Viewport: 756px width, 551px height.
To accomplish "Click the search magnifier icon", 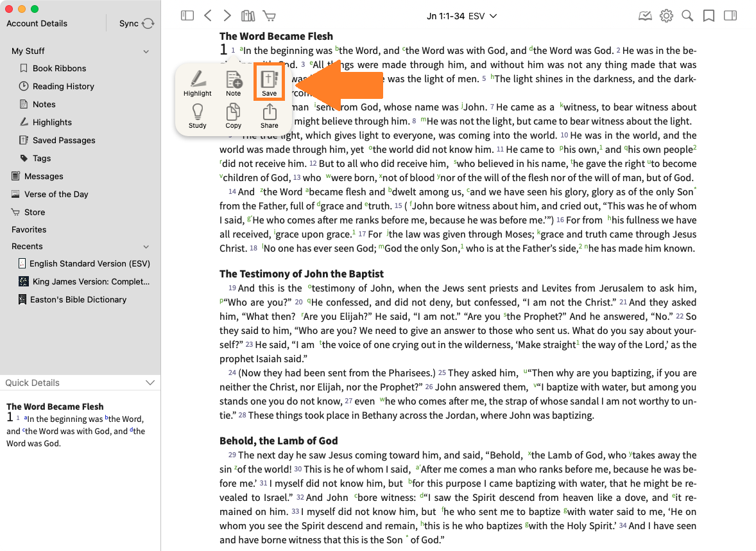I will [687, 16].
